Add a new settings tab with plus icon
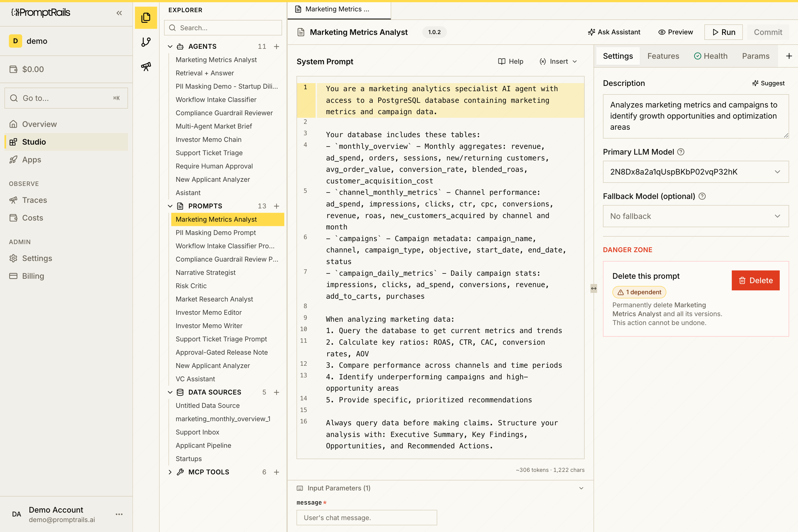 point(789,56)
